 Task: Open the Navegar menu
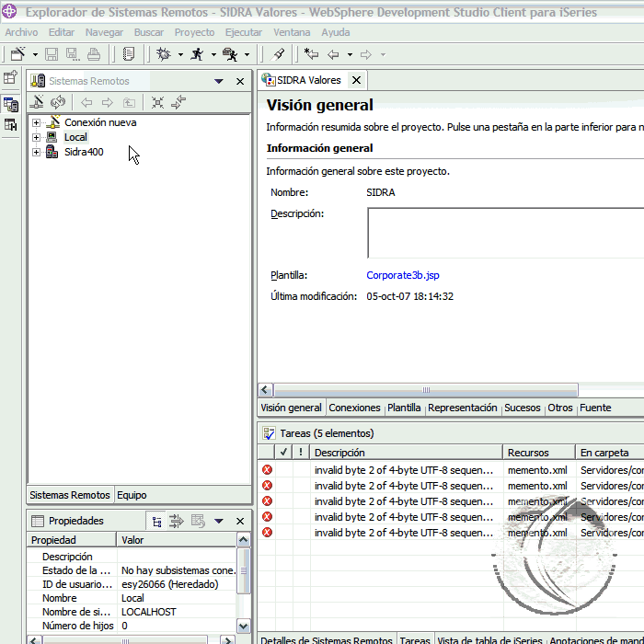(x=104, y=32)
